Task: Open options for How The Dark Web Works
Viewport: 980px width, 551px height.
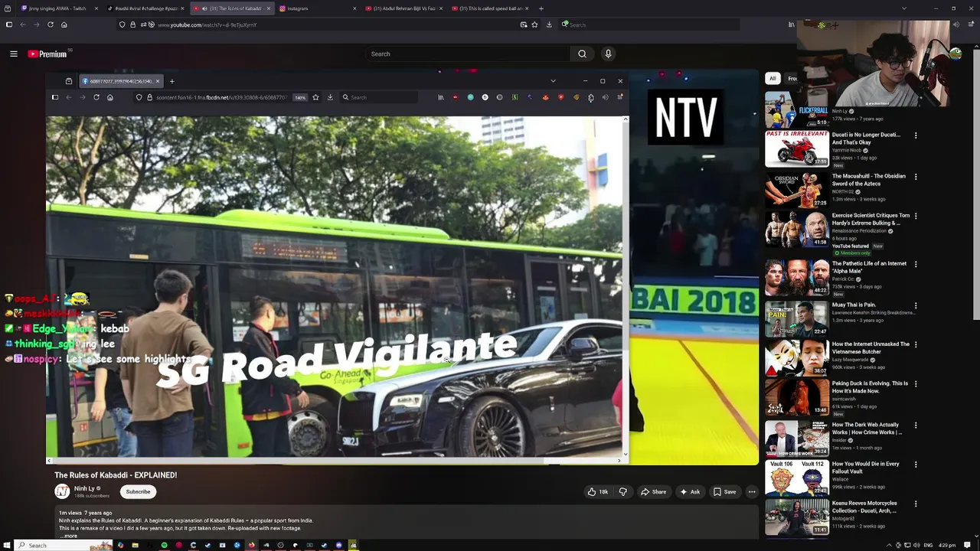Action: click(916, 425)
